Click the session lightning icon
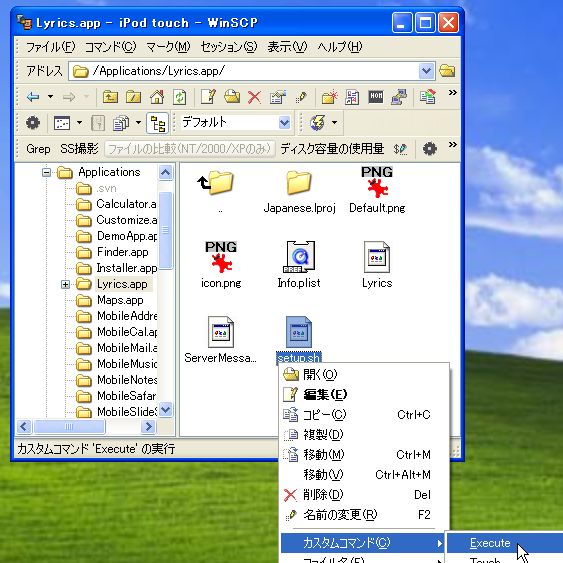This screenshot has width=563, height=563. (x=318, y=123)
